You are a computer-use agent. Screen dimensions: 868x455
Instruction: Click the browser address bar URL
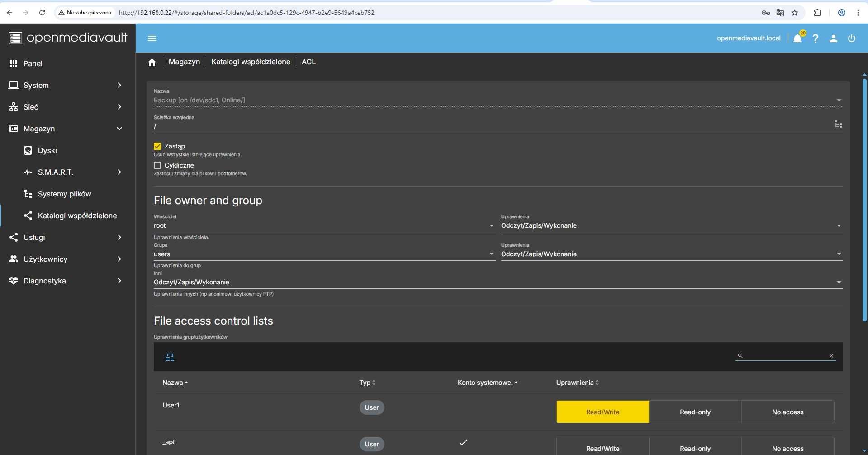click(247, 13)
